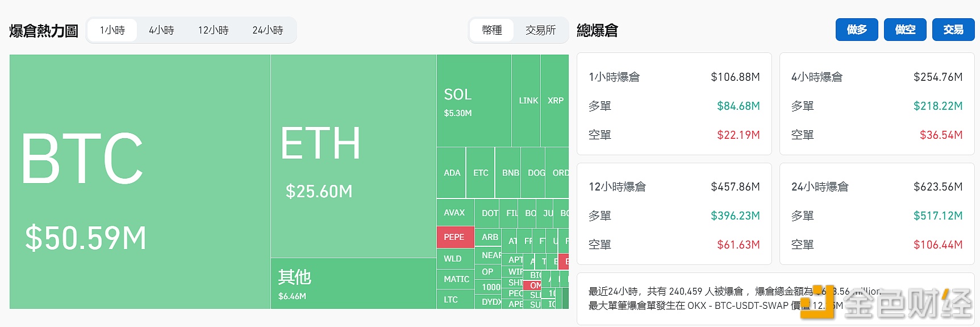The image size is (980, 327).
Task: Click the AVAX heatmap tile
Action: point(455,213)
